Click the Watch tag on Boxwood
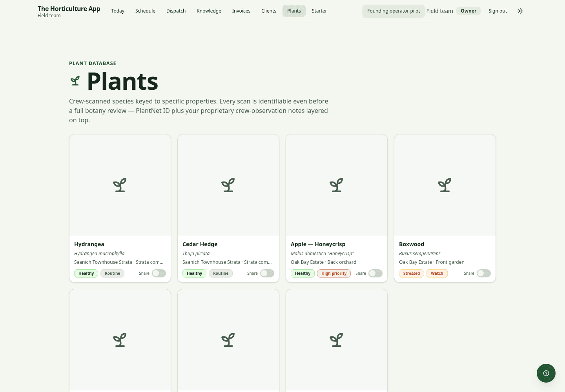This screenshot has height=392, width=565. tap(437, 273)
